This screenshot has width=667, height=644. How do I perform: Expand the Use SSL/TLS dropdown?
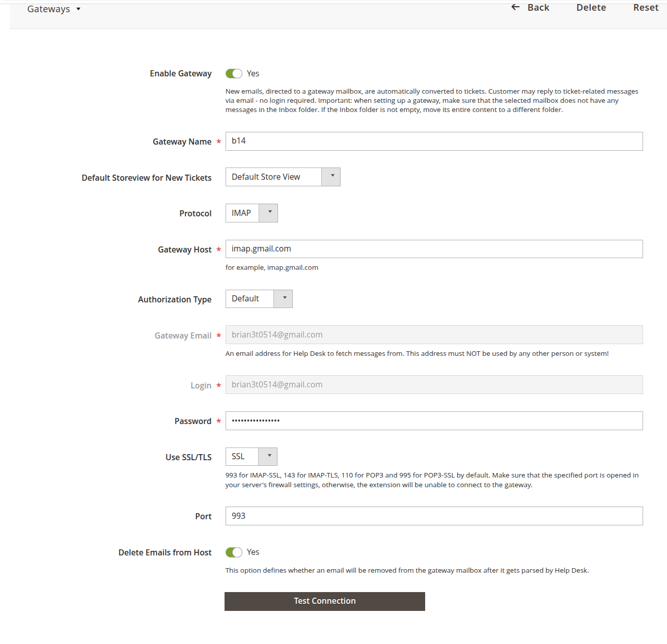coord(251,457)
